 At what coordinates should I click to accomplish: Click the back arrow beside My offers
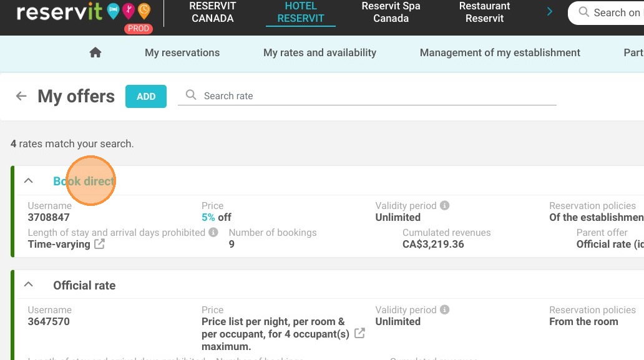click(x=21, y=96)
